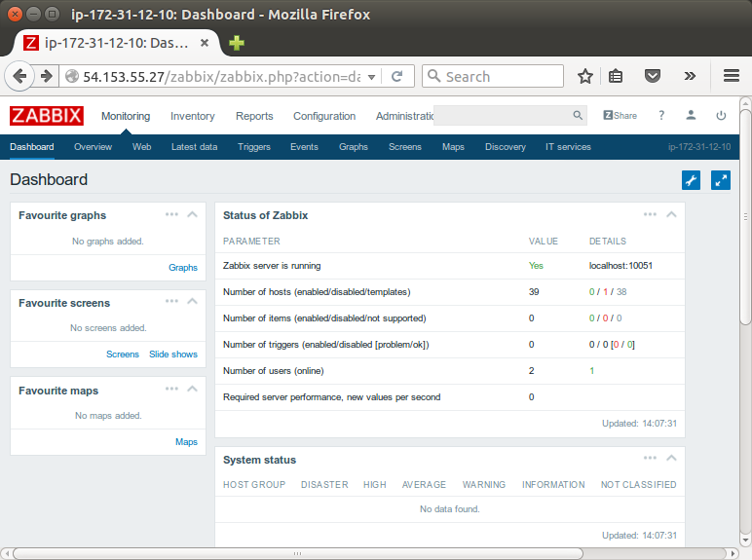The image size is (752, 560).
Task: Click the horizontal scrollbar thumb
Action: pos(297,553)
